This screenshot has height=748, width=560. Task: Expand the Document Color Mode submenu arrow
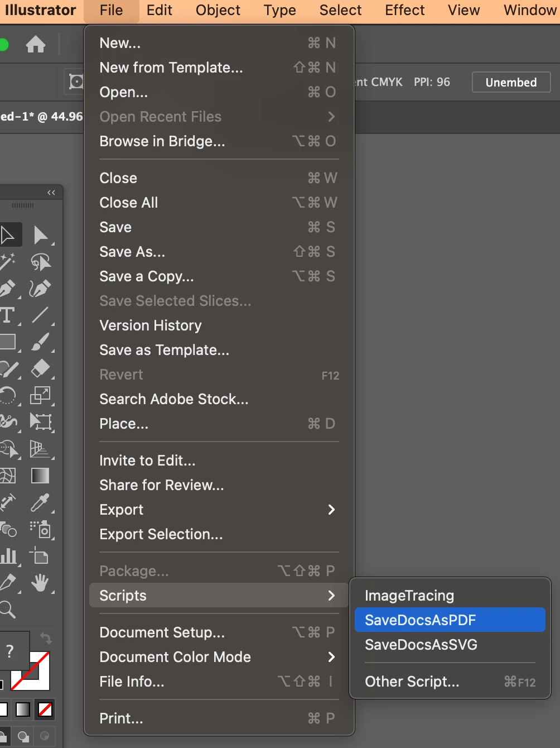(331, 657)
